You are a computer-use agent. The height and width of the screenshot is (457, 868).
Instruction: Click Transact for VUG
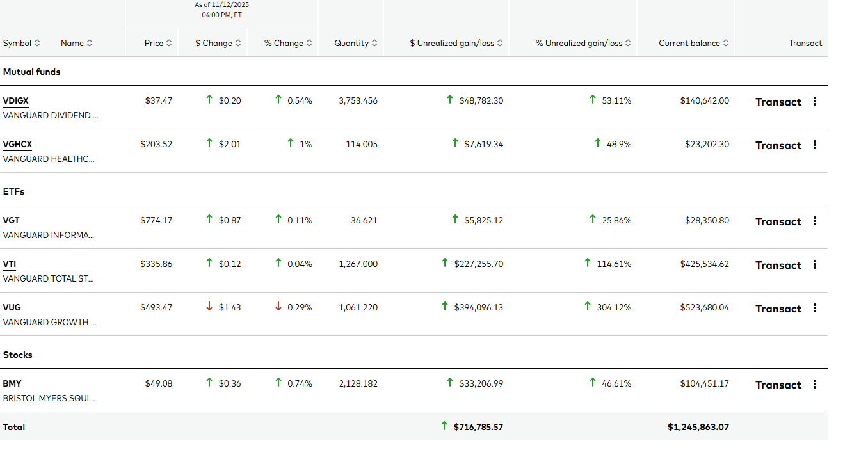click(778, 309)
